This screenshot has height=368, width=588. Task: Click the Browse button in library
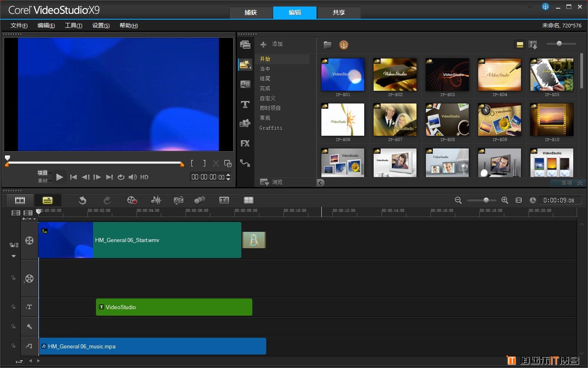coord(272,182)
